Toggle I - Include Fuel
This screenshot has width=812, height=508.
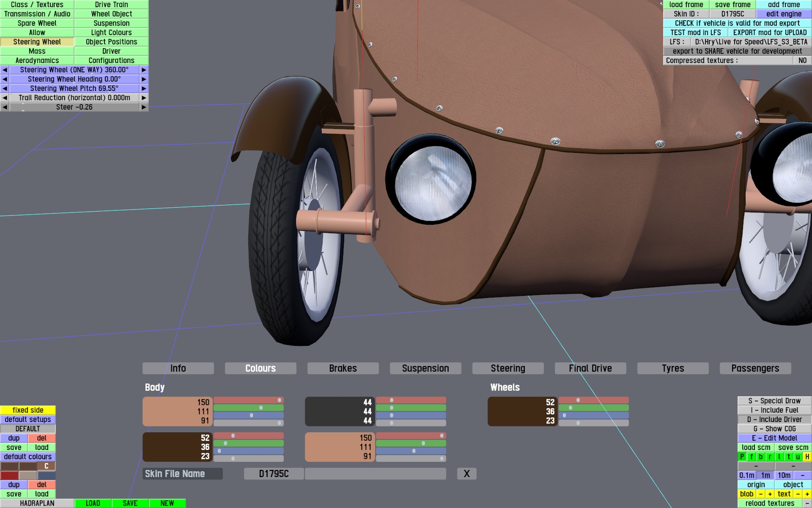tap(774, 410)
